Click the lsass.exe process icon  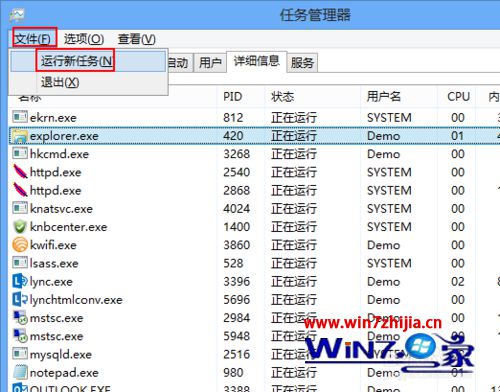pos(20,263)
